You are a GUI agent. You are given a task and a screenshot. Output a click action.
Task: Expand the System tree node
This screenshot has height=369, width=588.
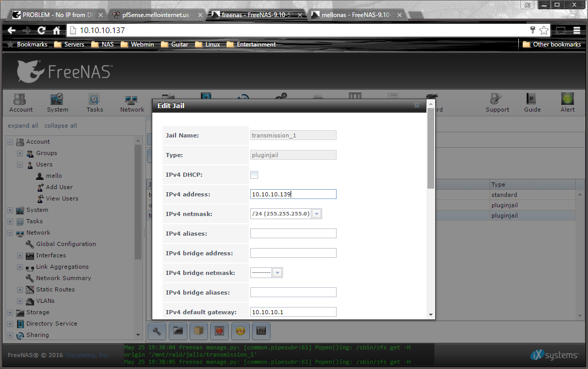(10, 210)
